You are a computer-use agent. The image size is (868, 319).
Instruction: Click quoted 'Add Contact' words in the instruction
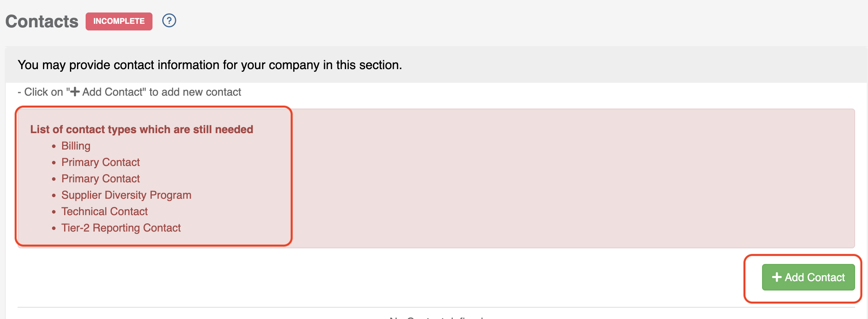tap(113, 92)
